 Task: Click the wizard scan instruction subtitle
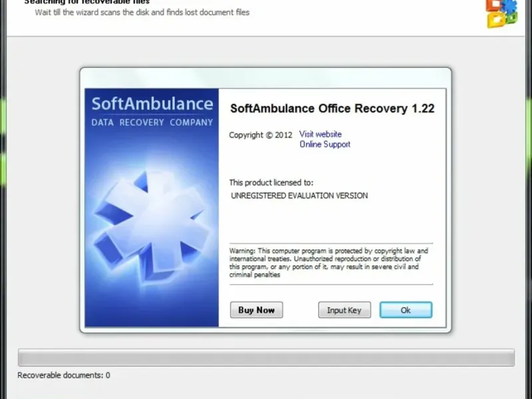[x=142, y=13]
